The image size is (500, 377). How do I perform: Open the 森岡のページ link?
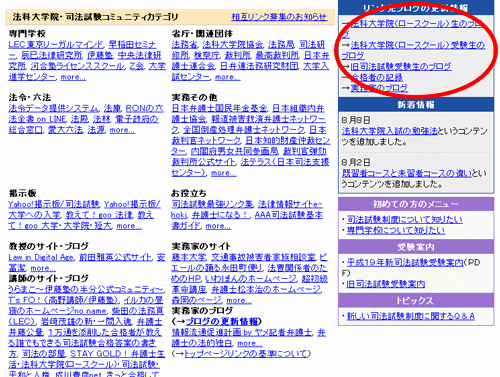196,300
